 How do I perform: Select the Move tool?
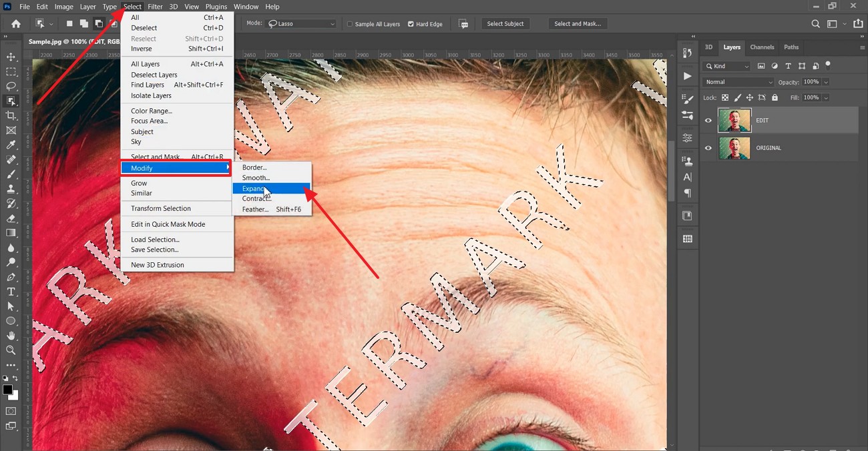[11, 57]
